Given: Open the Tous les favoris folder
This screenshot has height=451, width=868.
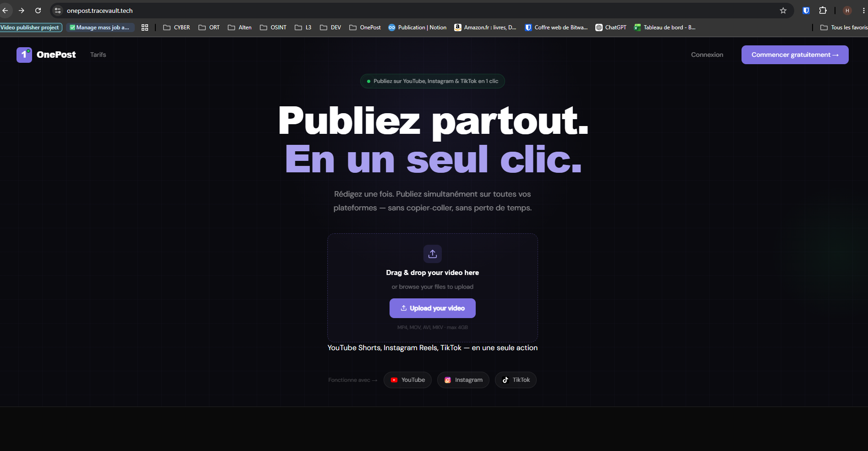Looking at the screenshot, I should pos(844,27).
